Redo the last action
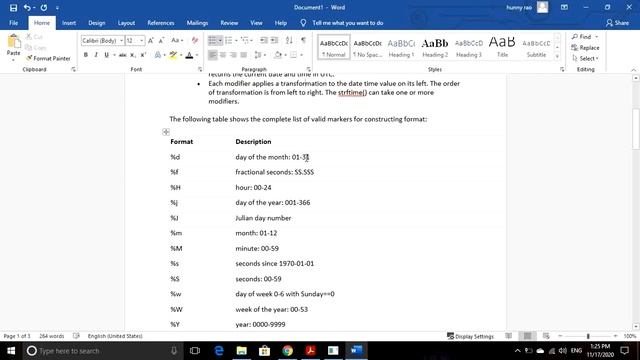This screenshot has width=640, height=360. pos(44,8)
